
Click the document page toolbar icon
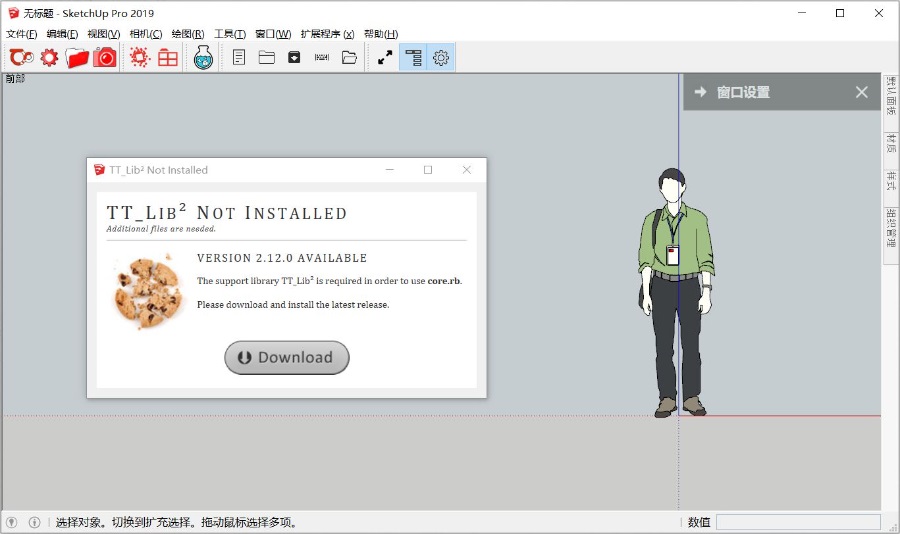coord(239,57)
